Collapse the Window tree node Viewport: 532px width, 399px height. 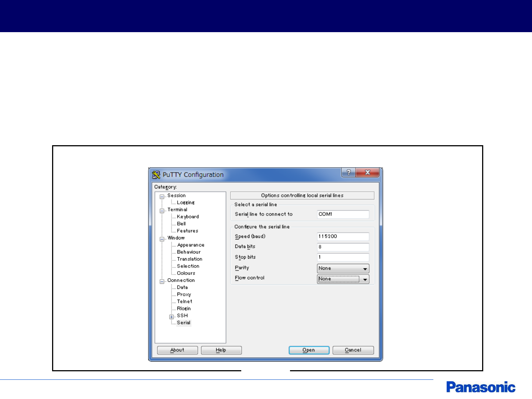coord(162,239)
